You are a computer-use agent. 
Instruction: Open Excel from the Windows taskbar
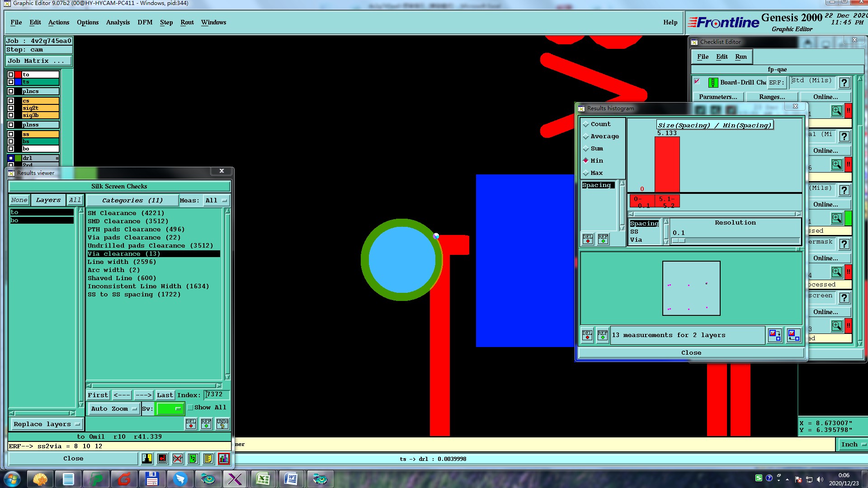click(263, 479)
